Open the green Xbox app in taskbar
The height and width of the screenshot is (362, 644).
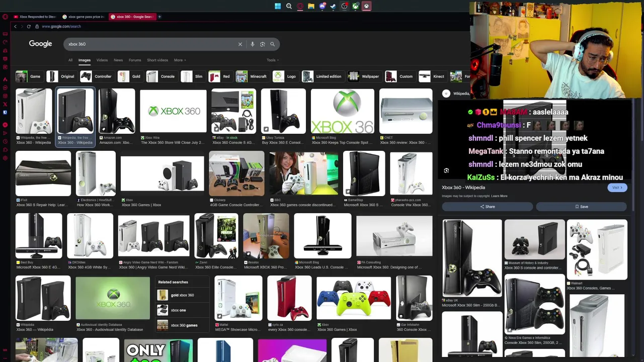point(355,6)
